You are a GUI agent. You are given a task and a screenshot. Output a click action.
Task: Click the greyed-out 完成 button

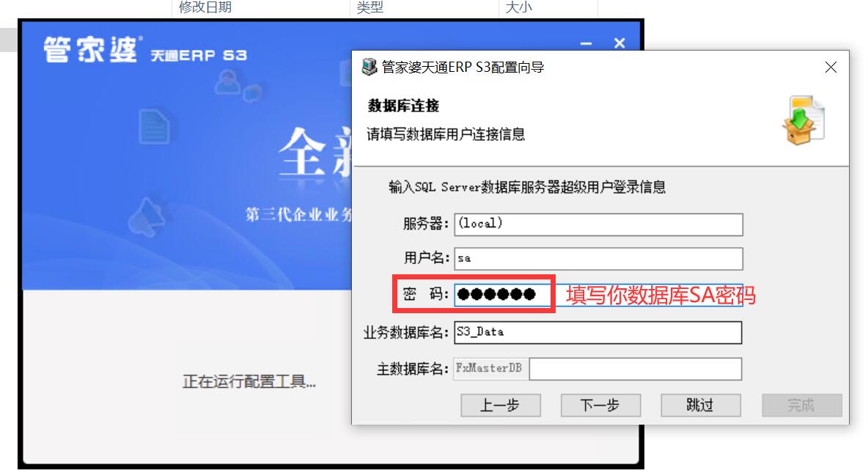pyautogui.click(x=801, y=406)
